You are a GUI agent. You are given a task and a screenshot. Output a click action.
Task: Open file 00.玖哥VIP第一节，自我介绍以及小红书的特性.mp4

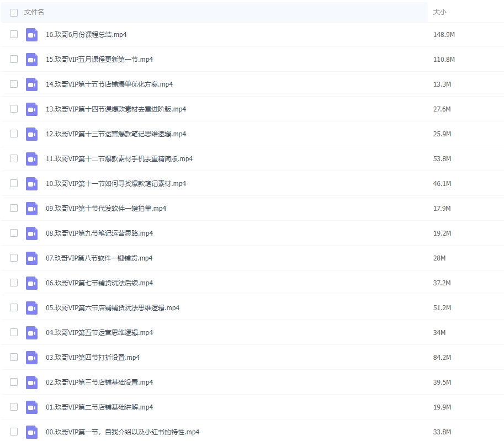123,432
